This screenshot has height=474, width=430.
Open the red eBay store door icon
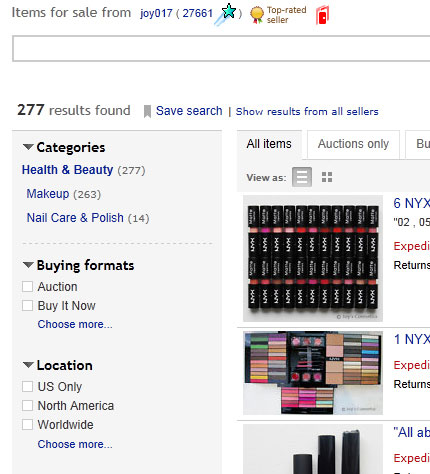coord(322,15)
